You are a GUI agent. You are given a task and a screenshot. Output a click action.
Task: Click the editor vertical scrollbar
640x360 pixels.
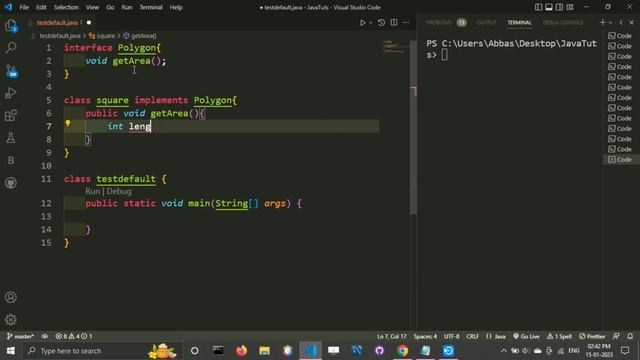413,127
